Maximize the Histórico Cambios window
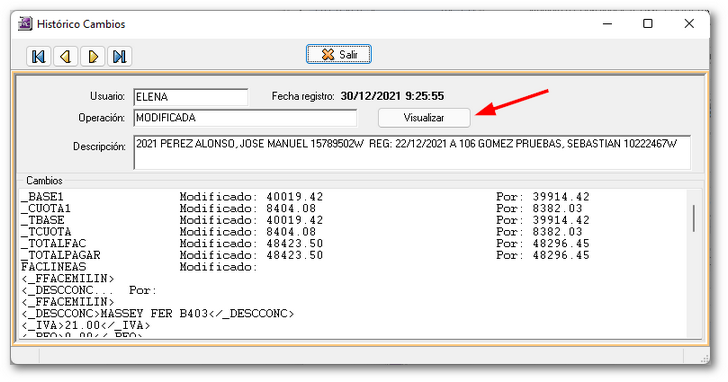The width and height of the screenshot is (728, 382). click(648, 24)
